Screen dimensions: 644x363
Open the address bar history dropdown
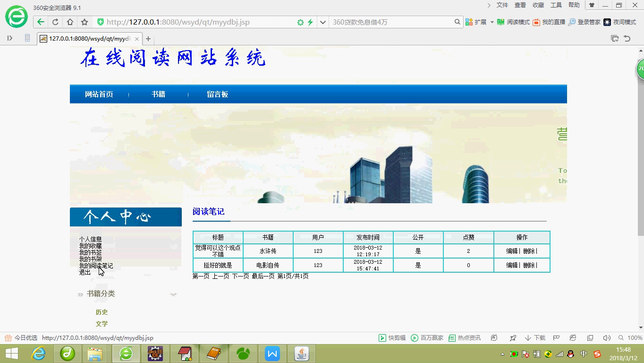coord(322,22)
